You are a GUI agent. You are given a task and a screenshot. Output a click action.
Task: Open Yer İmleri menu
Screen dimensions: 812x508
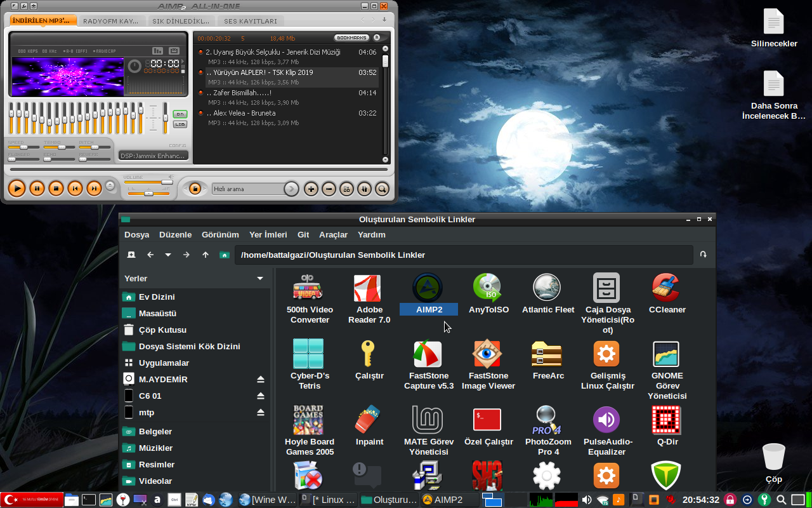pyautogui.click(x=268, y=234)
